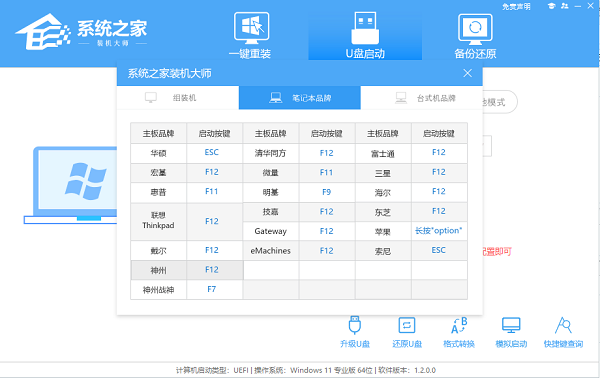Click the F12 key beside 联想 Thinkpad
This screenshot has width=600, height=378.
pyautogui.click(x=215, y=221)
